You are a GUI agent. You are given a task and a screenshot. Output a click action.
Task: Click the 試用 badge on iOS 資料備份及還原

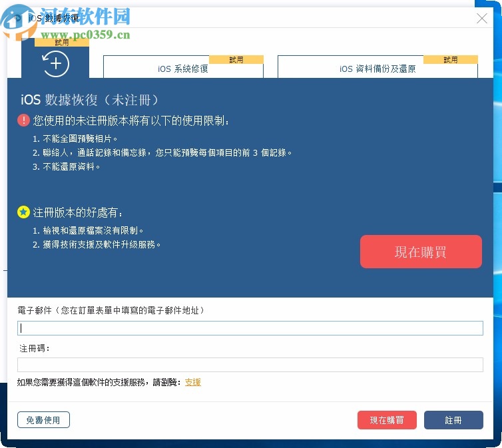coord(451,59)
